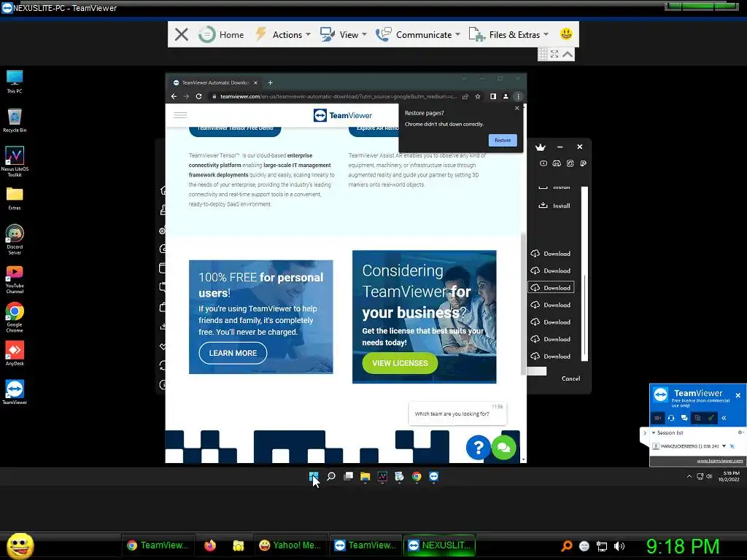The image size is (747, 560).
Task: Launch Nexus LiteOS Toolkit desktop shortcut
Action: click(x=15, y=161)
